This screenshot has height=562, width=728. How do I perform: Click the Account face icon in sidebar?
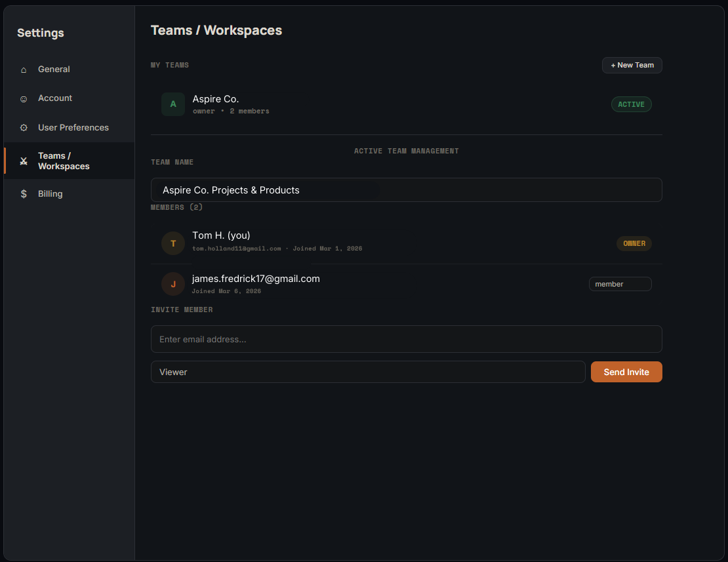[24, 98]
